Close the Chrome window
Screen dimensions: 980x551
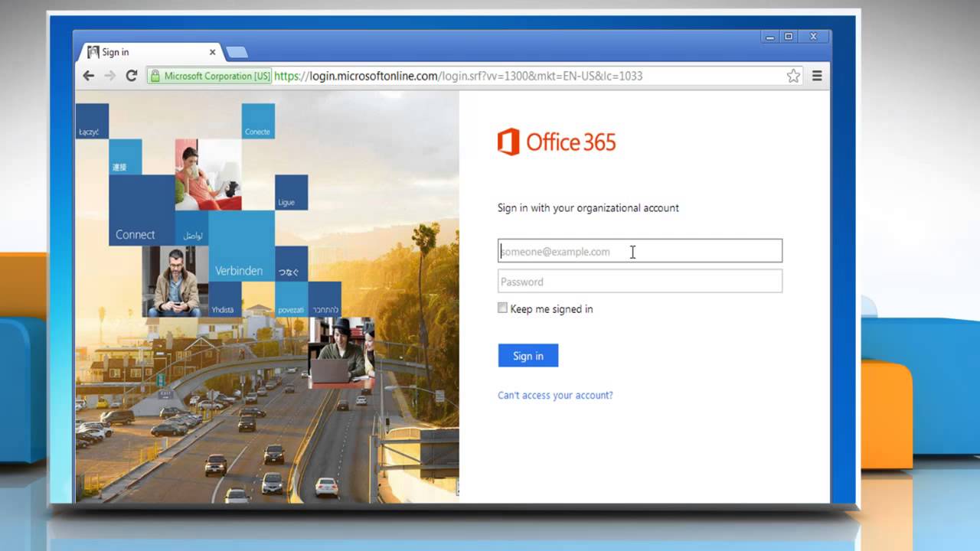coord(814,36)
